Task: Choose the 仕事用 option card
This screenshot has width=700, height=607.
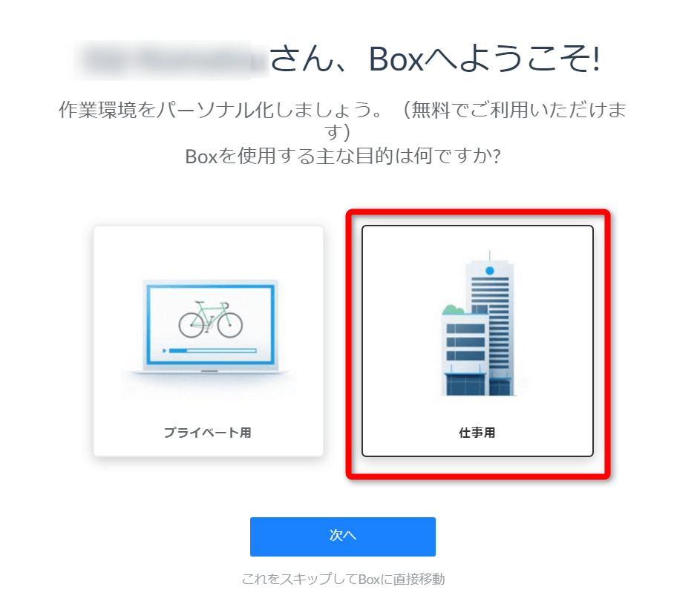Action: click(x=477, y=341)
